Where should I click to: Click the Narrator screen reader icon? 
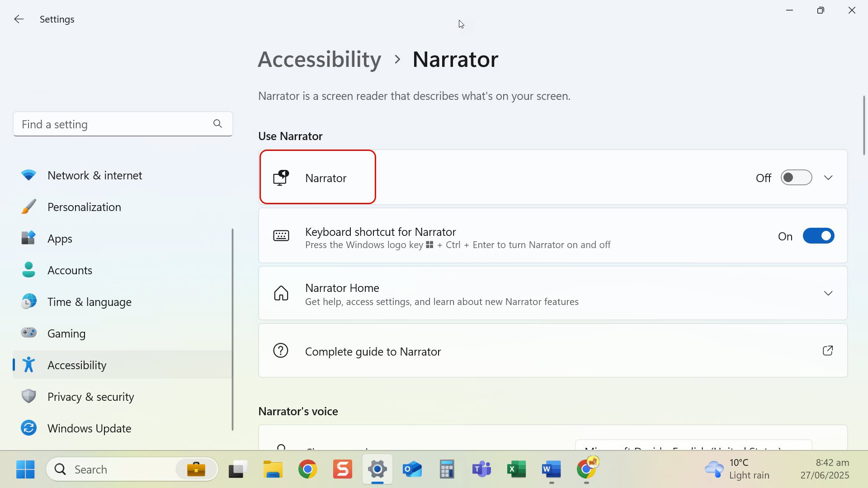click(x=281, y=178)
